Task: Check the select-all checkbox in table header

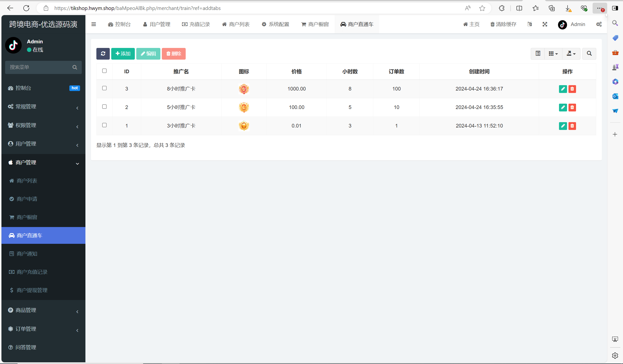Action: 104,71
